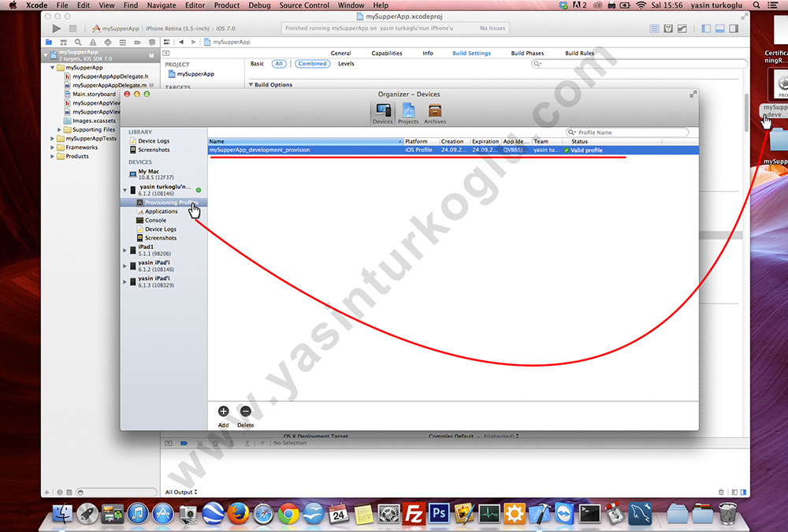Show the Project navigator folder icon

click(49, 43)
